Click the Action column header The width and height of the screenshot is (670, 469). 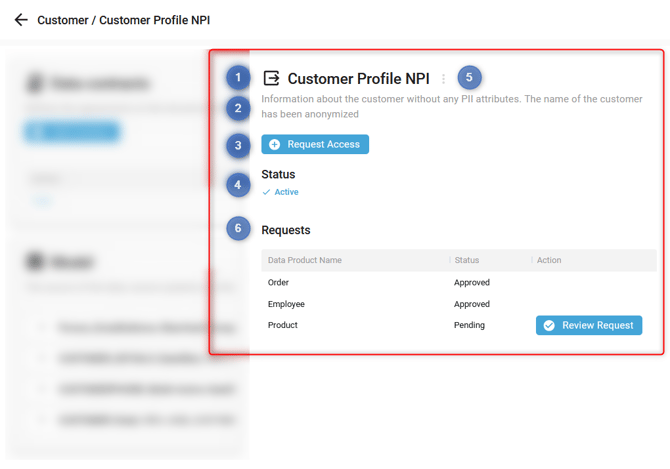pos(549,260)
